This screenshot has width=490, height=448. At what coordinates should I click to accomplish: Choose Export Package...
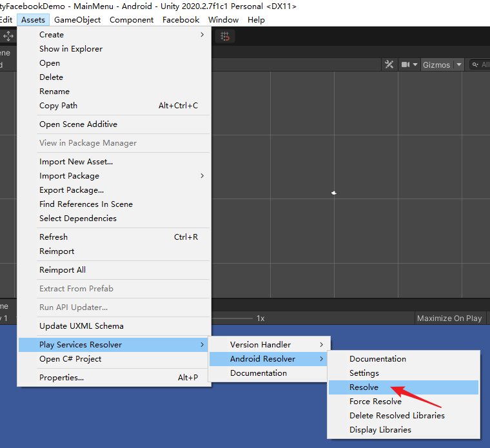point(114,190)
